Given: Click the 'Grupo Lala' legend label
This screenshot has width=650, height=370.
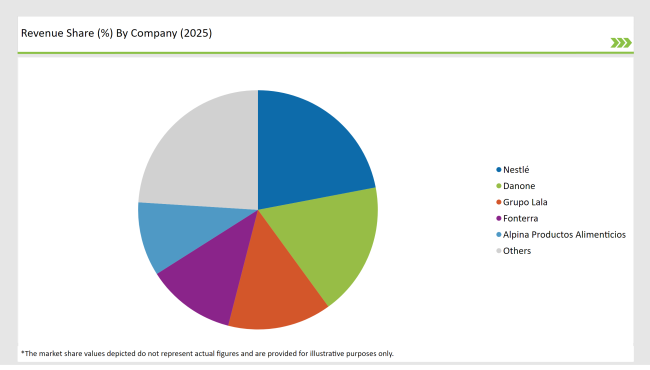Looking at the screenshot, I should (525, 202).
